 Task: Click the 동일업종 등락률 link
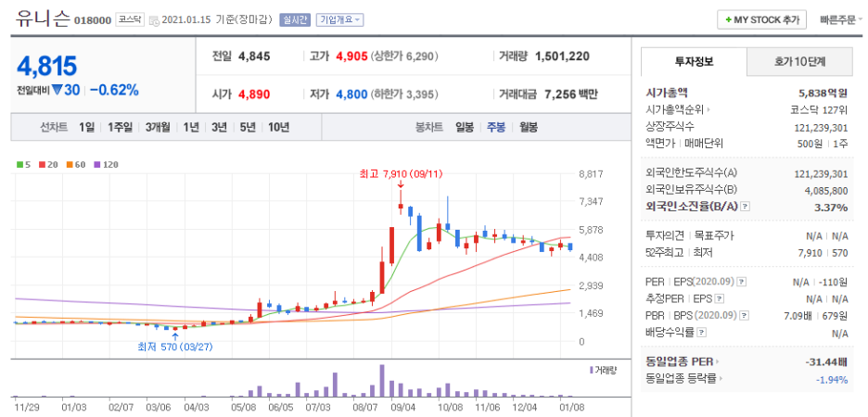[x=682, y=379]
